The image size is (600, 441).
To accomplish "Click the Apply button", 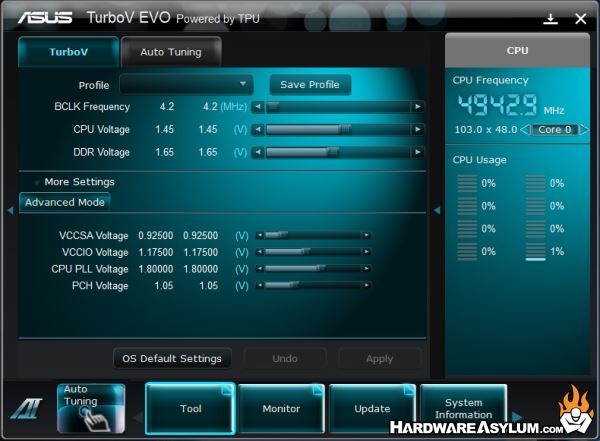I will click(x=379, y=359).
